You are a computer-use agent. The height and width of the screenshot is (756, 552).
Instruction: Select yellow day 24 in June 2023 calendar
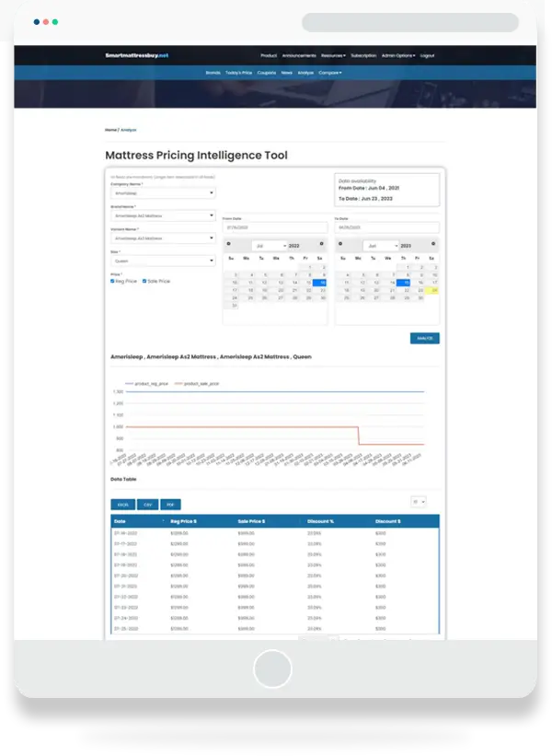[432, 290]
